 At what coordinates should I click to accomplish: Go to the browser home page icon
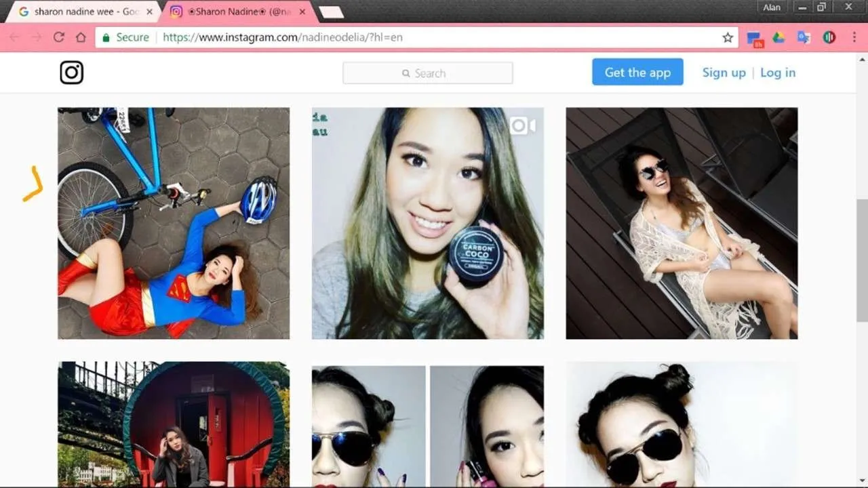tap(81, 37)
